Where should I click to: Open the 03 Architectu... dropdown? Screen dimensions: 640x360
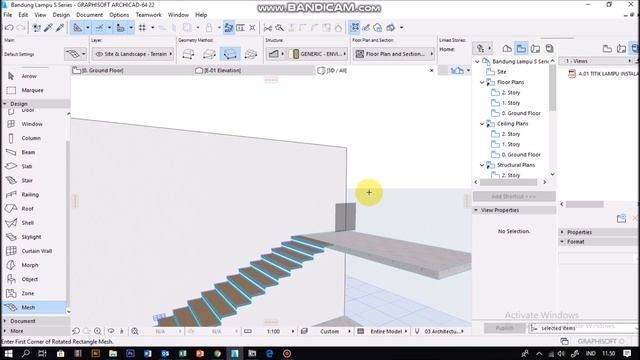coord(444,331)
